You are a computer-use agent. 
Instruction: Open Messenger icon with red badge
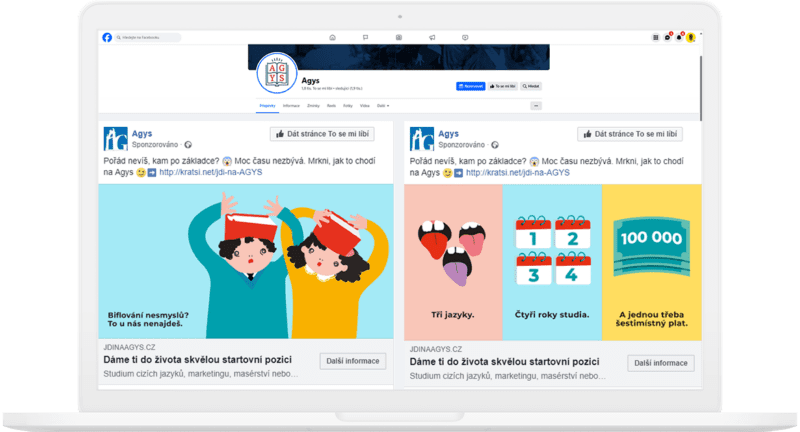click(x=667, y=37)
